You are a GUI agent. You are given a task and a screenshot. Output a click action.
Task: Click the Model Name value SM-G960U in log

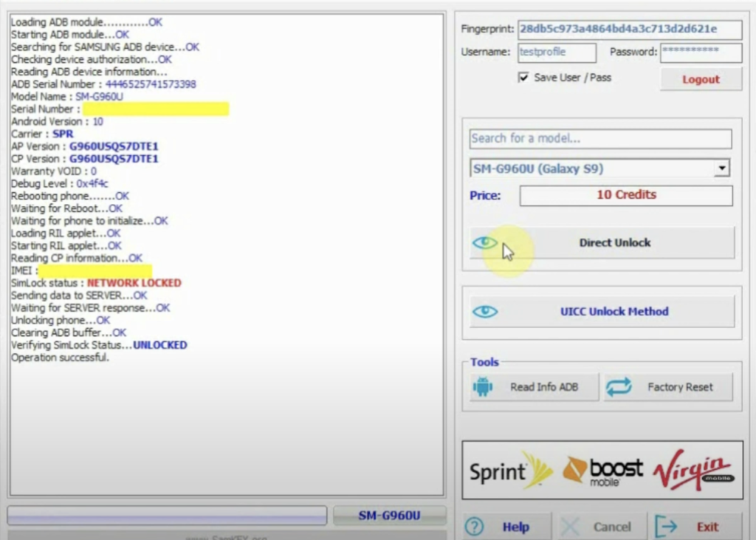coord(100,97)
